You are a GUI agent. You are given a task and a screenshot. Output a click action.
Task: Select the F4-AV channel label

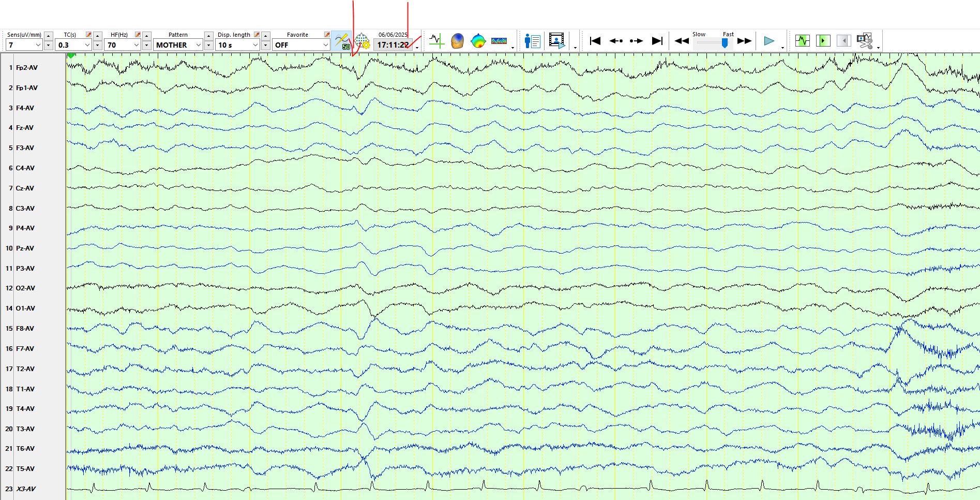click(25, 108)
